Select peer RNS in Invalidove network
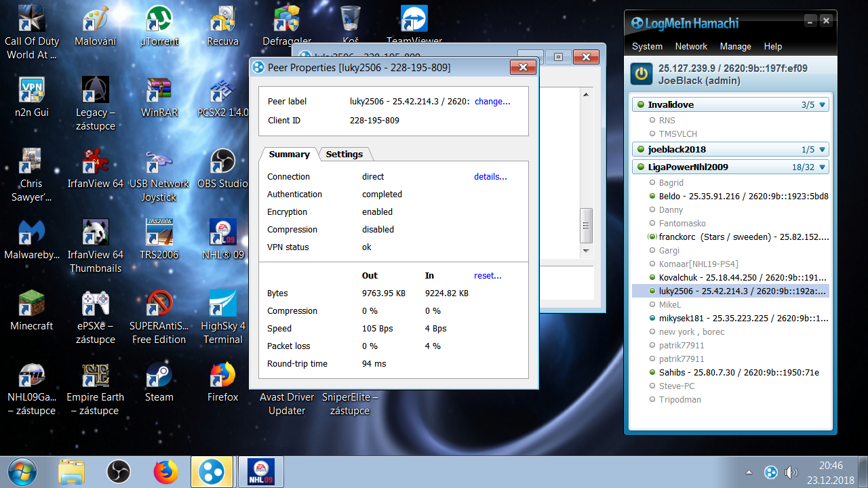 point(667,121)
